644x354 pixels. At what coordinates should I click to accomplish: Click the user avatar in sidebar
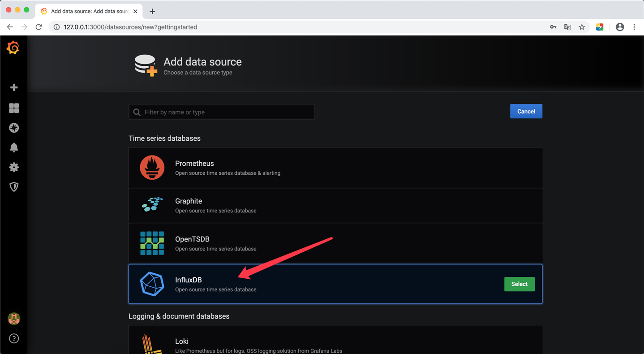(14, 319)
